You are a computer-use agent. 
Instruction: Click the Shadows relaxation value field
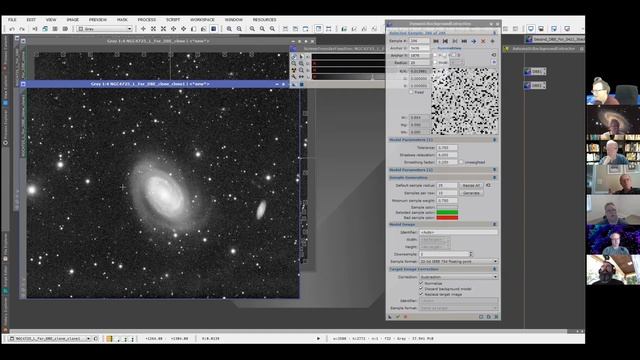click(x=447, y=155)
